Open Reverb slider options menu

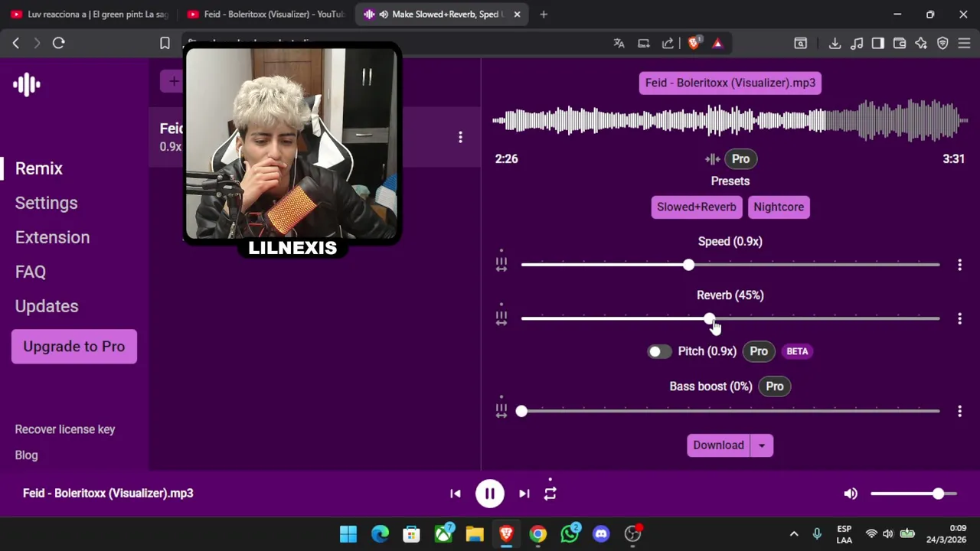[959, 318]
